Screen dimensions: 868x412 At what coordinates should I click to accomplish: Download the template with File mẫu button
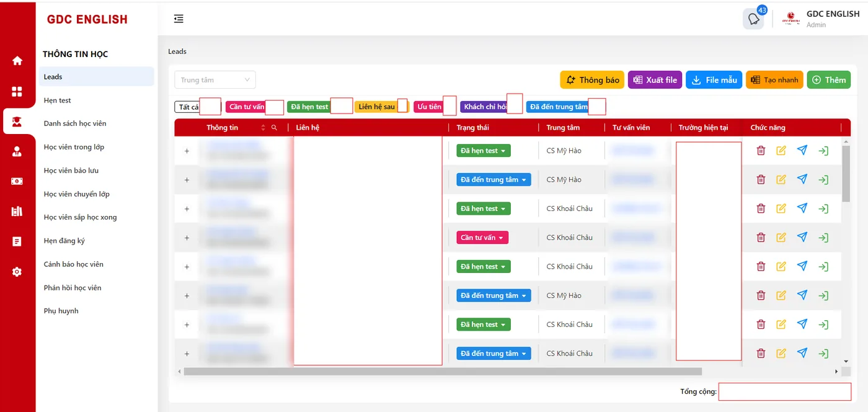click(x=714, y=80)
